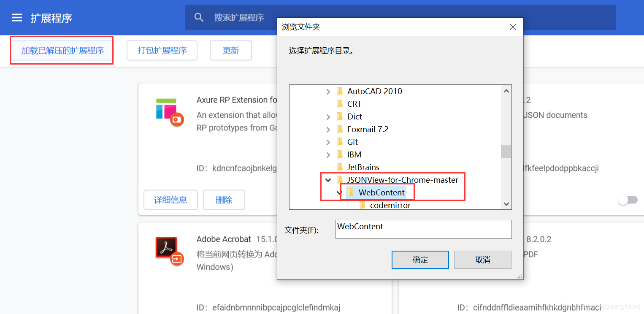Click the 文件夹 name input field

point(424,229)
